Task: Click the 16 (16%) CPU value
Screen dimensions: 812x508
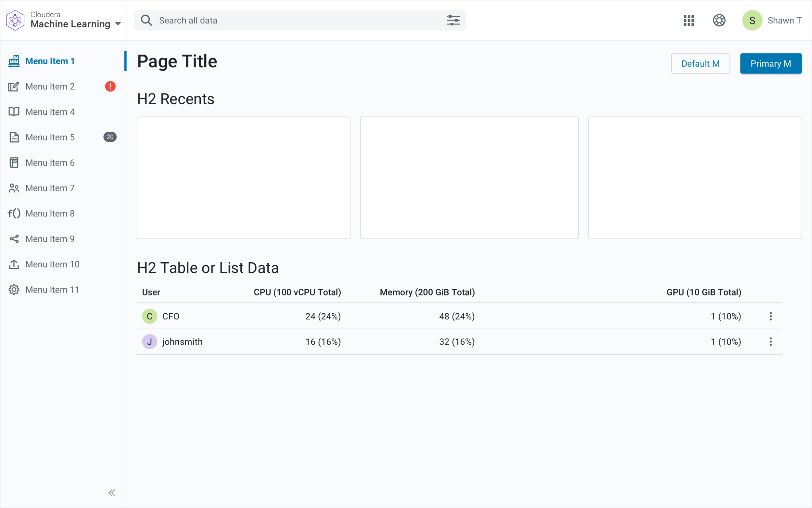Action: (x=323, y=342)
